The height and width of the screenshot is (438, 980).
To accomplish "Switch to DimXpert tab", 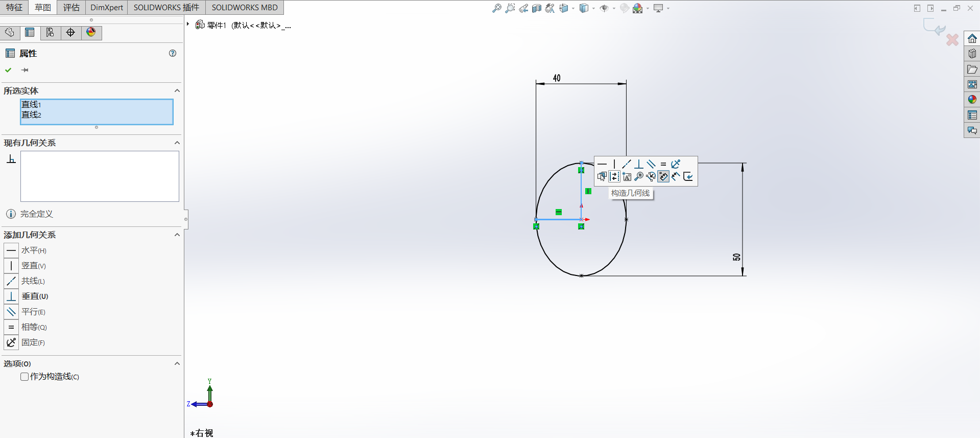I will pyautogui.click(x=107, y=7).
